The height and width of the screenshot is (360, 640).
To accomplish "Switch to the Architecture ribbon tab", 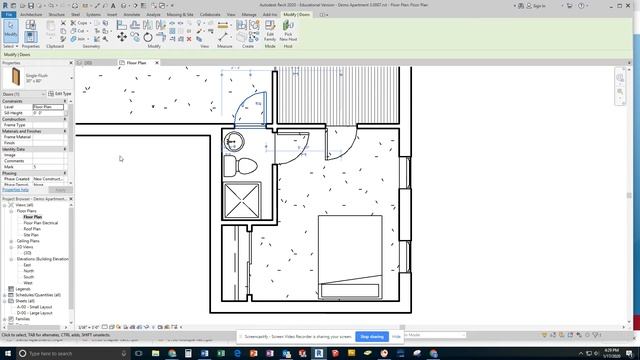I will click(31, 15).
